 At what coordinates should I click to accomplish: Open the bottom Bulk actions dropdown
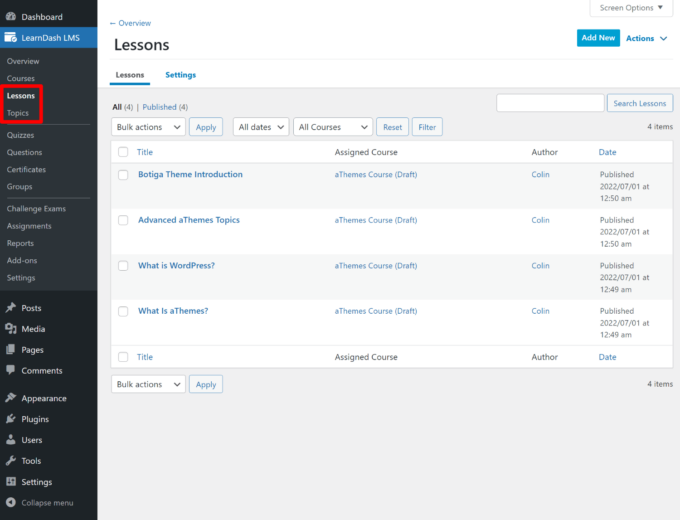tap(148, 384)
